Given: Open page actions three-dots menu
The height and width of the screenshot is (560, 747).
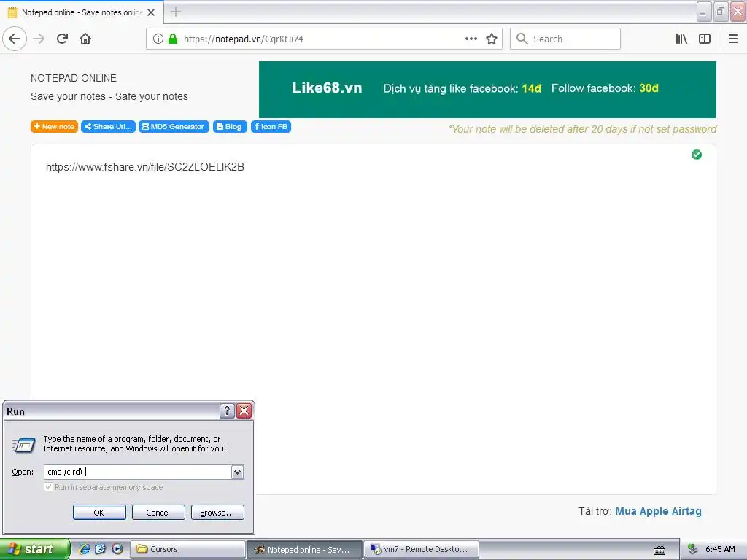Looking at the screenshot, I should [x=471, y=39].
